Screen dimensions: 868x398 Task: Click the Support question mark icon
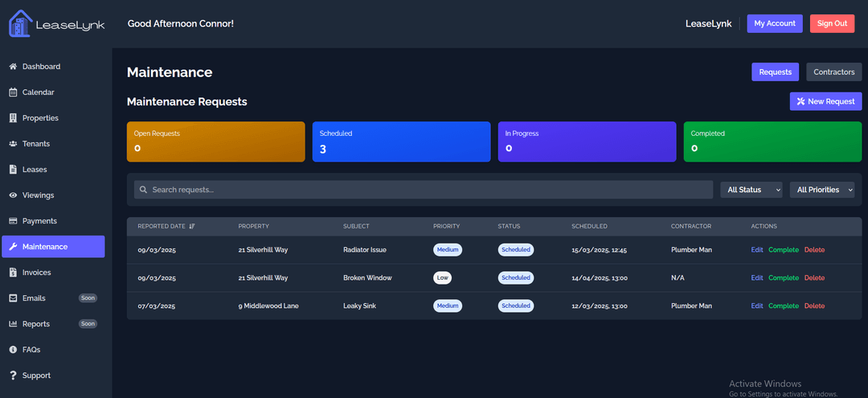tap(14, 375)
